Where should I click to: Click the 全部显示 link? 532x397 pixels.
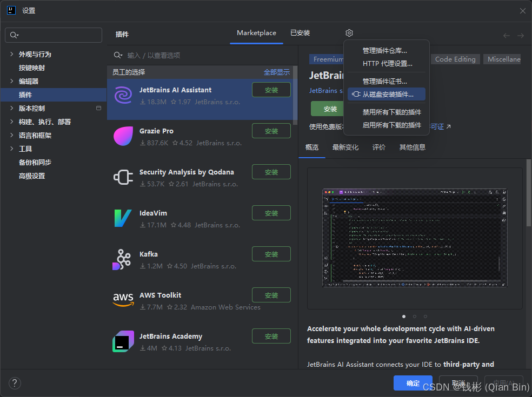point(277,72)
